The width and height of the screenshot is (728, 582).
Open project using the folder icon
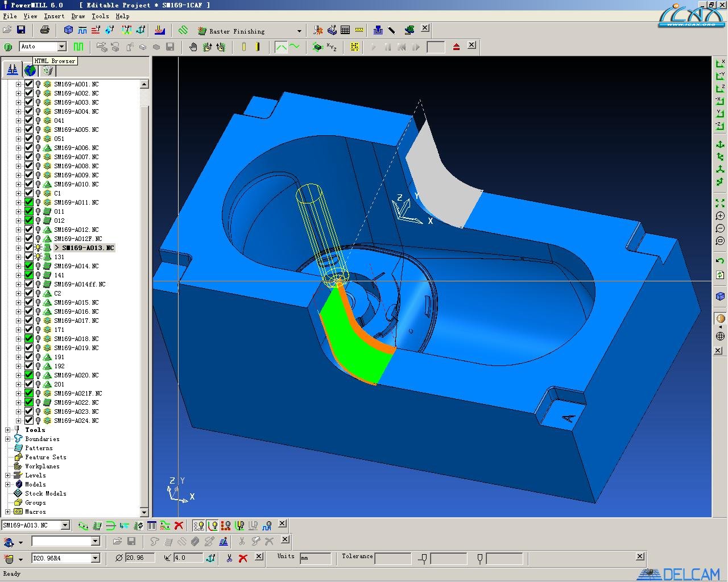(7, 30)
